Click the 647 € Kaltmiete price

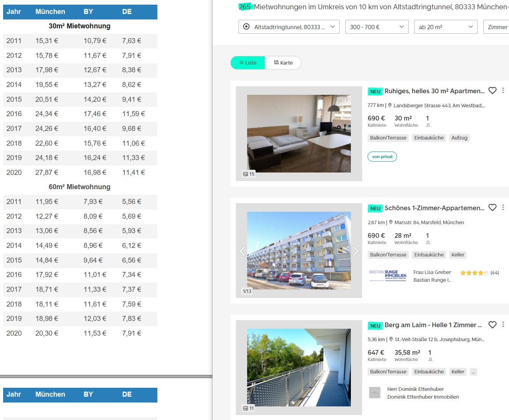click(376, 352)
